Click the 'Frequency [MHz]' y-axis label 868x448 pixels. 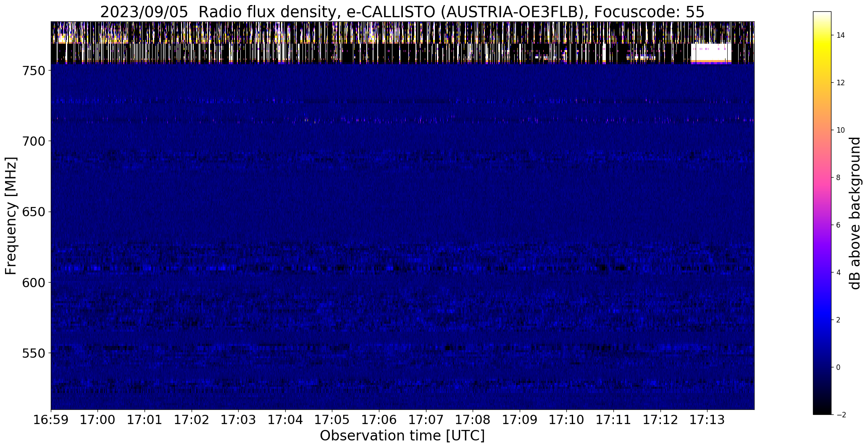tap(11, 216)
